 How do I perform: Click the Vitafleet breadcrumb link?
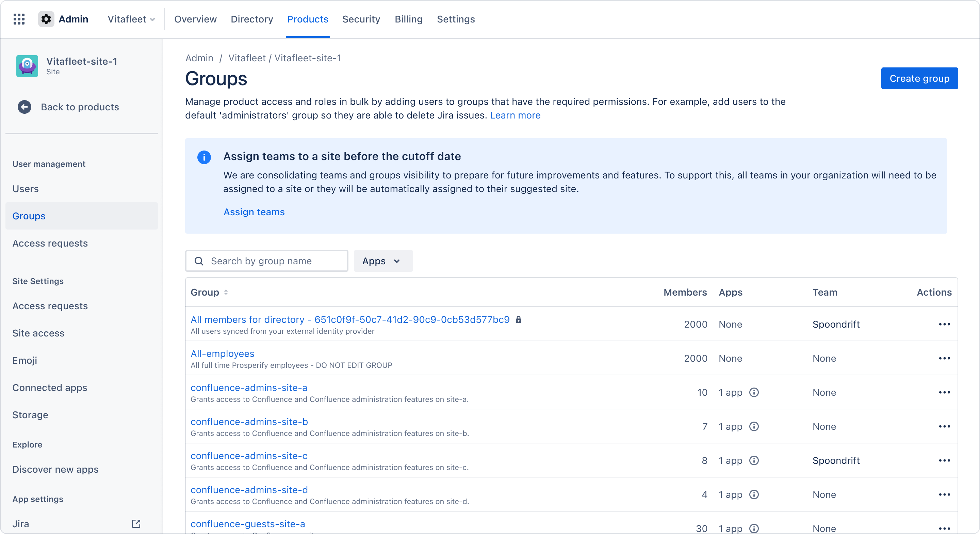click(x=246, y=58)
